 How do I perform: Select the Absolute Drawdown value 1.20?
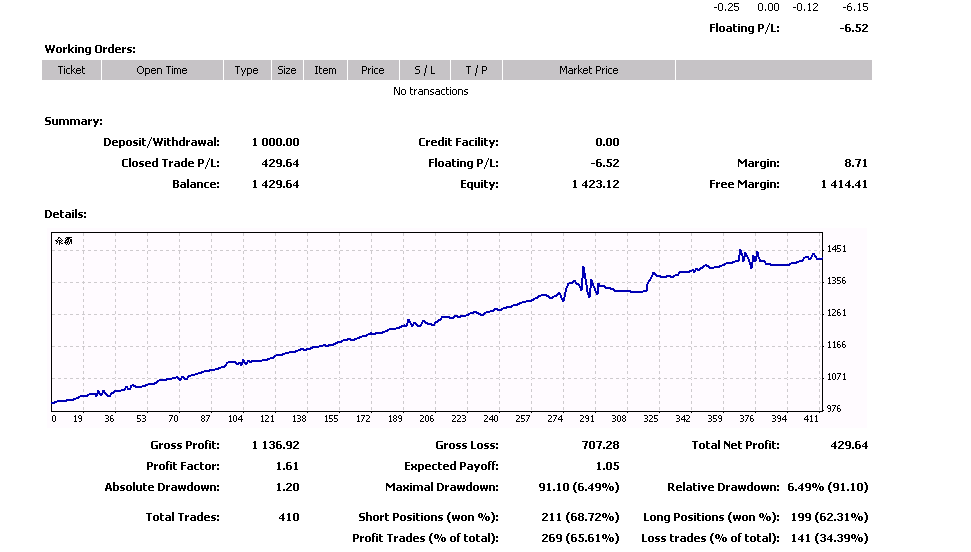287,487
